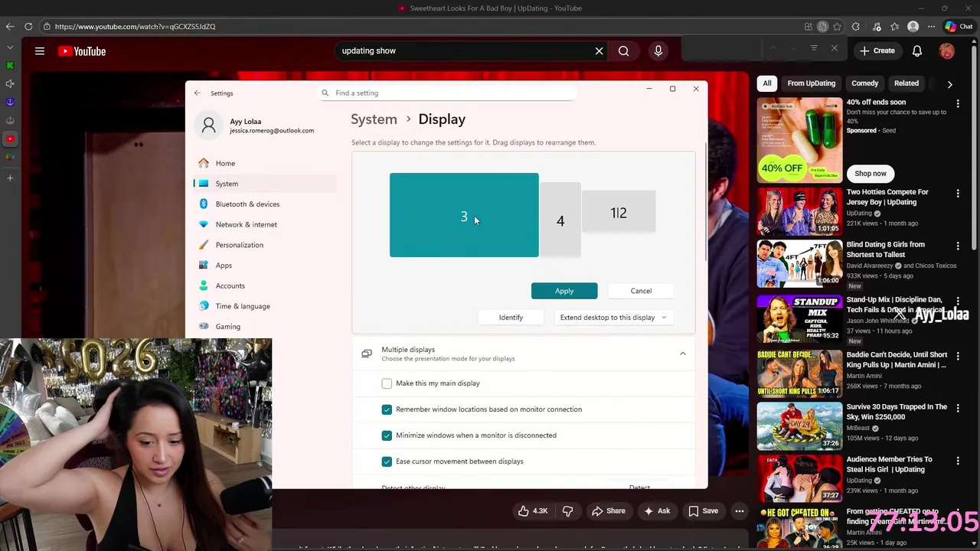Select the YouTube tab in vertical sidebar
Viewport: 980px width, 551px height.
pos(10,139)
